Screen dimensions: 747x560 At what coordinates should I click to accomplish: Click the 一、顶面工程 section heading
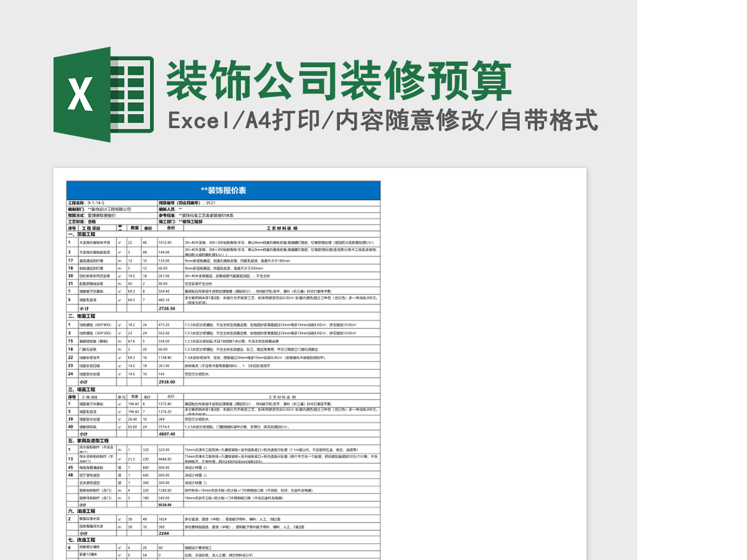(x=82, y=234)
